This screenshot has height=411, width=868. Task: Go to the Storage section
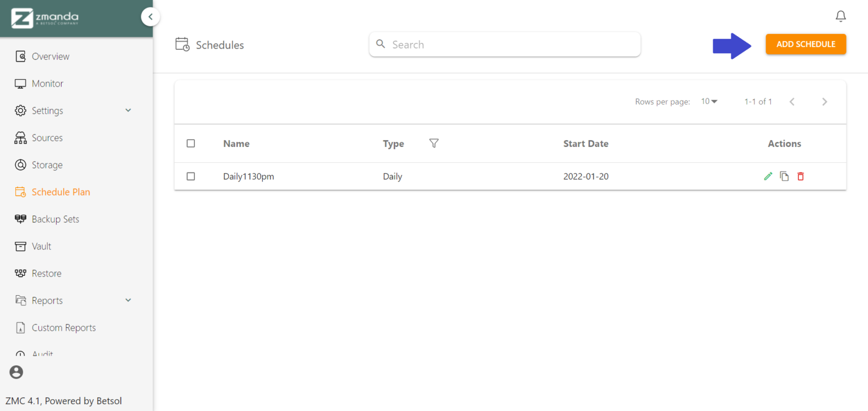(x=47, y=165)
